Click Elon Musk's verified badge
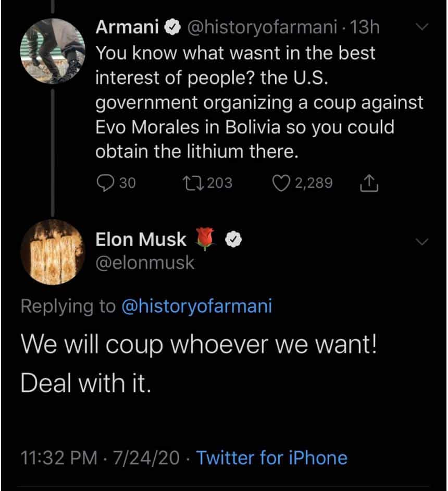448x491 pixels. pyautogui.click(x=232, y=240)
